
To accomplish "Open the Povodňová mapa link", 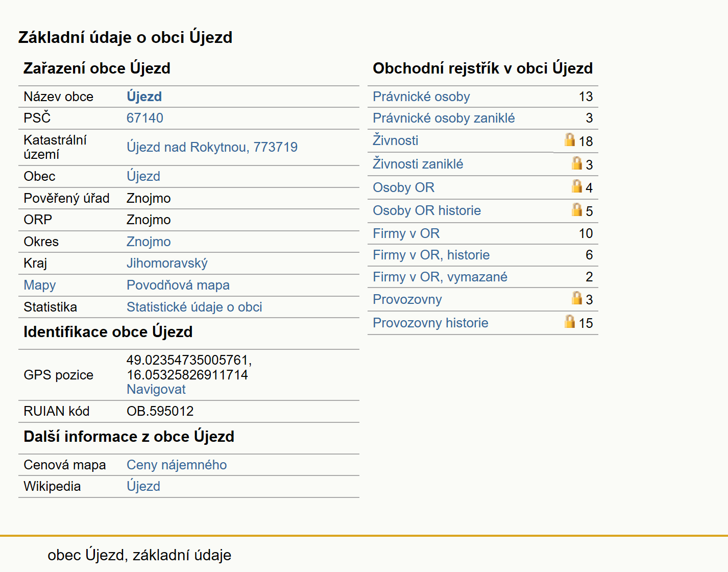I will (178, 285).
